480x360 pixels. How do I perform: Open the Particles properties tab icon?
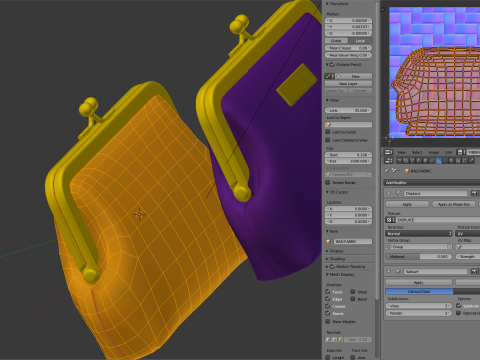coord(464,160)
